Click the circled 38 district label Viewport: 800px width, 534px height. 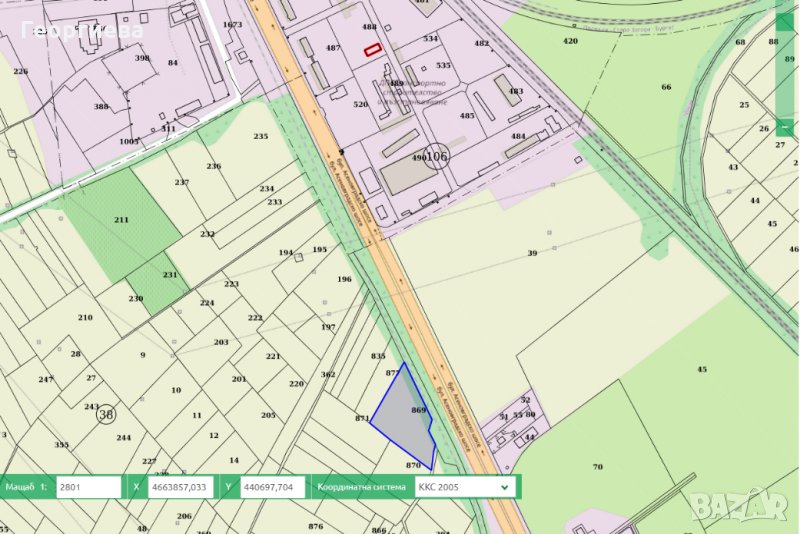(x=105, y=413)
